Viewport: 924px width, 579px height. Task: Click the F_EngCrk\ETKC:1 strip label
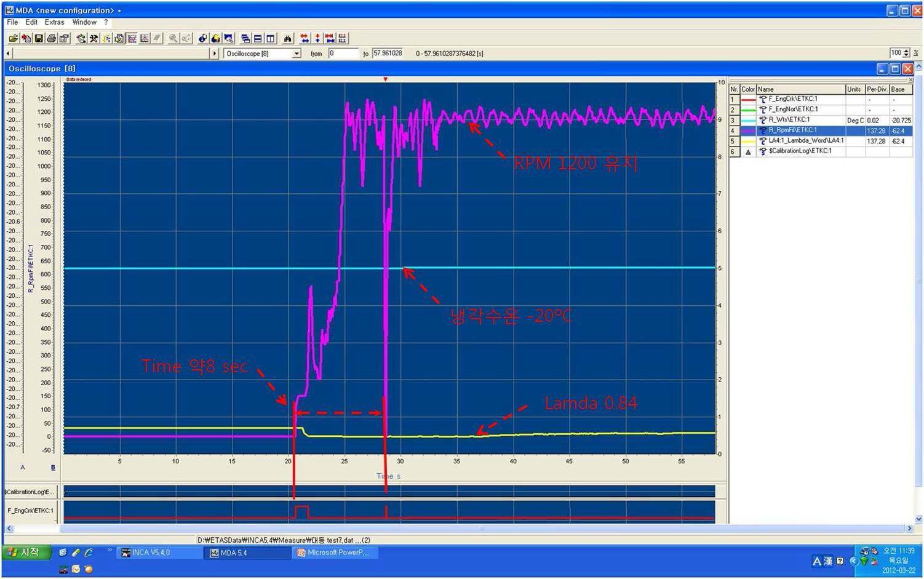coord(30,511)
